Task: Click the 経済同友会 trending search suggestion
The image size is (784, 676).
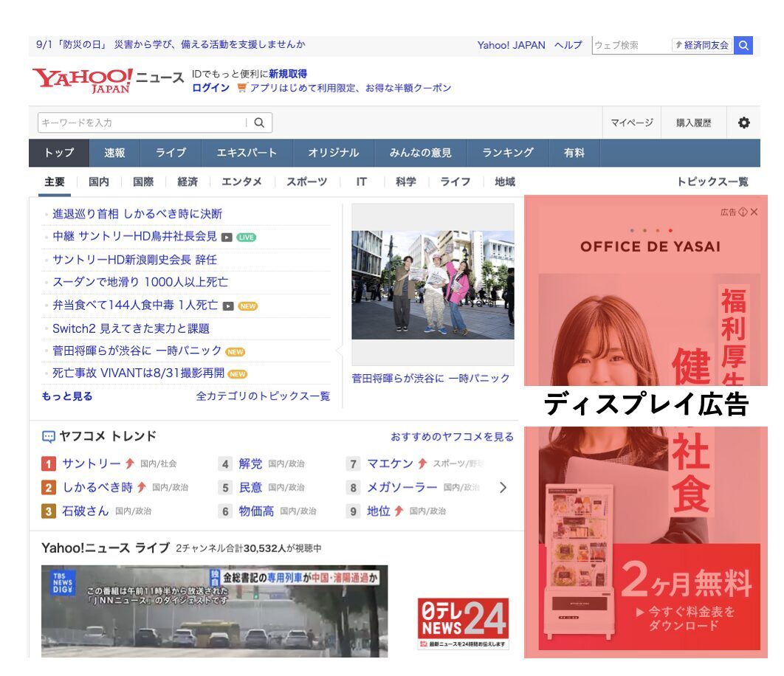Action: pos(702,46)
